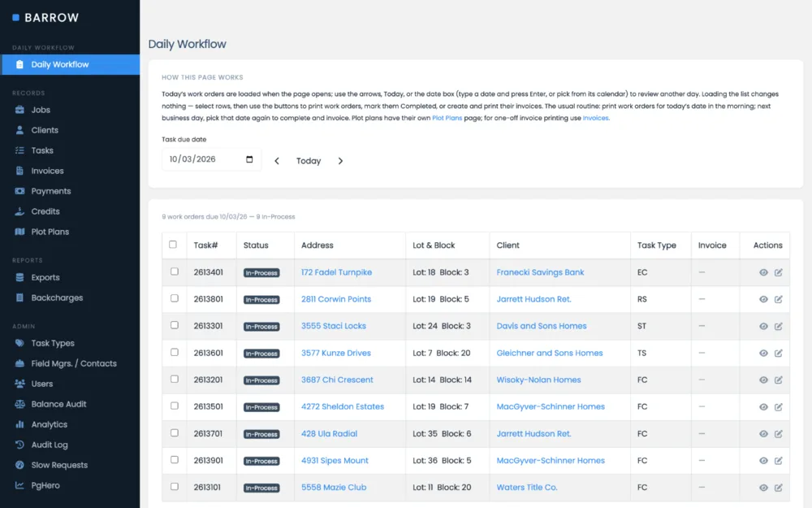This screenshot has height=508, width=812.
Task: View the 3555 Staci Locks task
Action: pyautogui.click(x=763, y=326)
